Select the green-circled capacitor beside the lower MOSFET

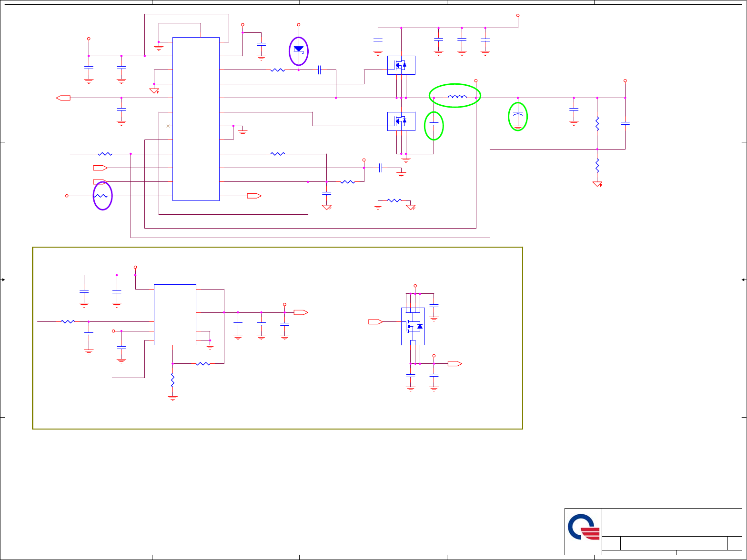point(434,125)
